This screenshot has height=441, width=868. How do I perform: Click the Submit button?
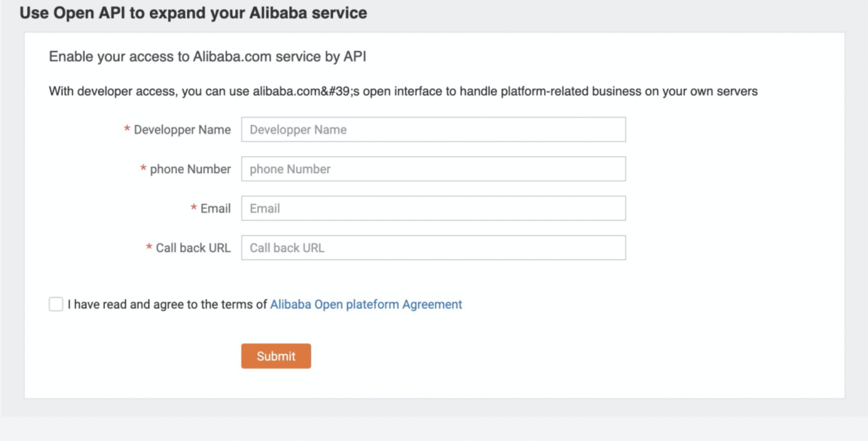click(x=276, y=356)
